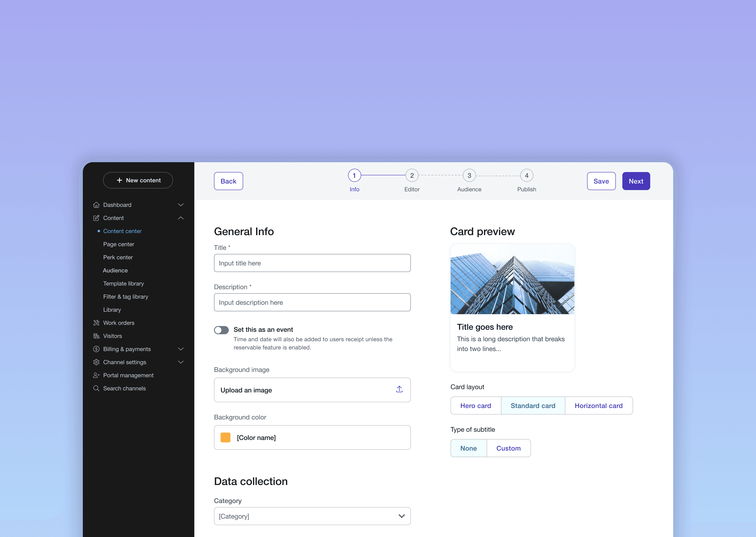Open Page center in sidebar
The width and height of the screenshot is (756, 537).
point(118,244)
